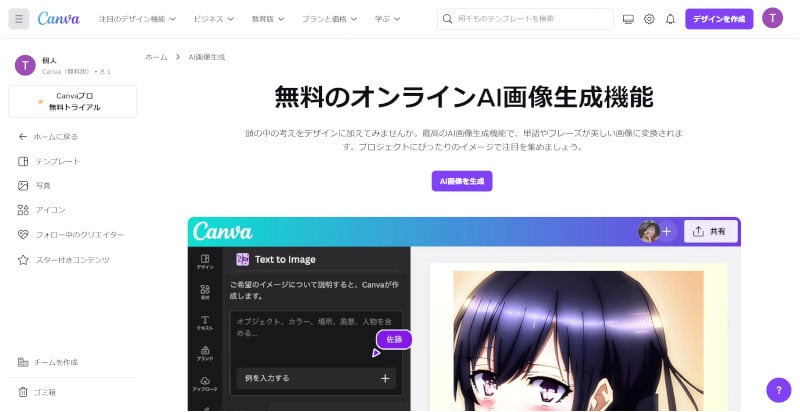Click the plus icon next to the preview avatar
This screenshot has width=800, height=412.
pos(666,231)
